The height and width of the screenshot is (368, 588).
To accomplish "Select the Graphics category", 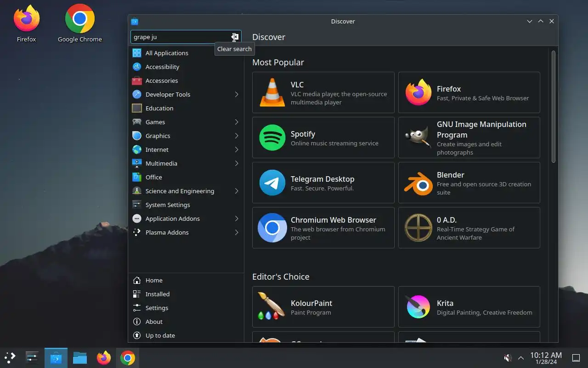I will [x=186, y=136].
